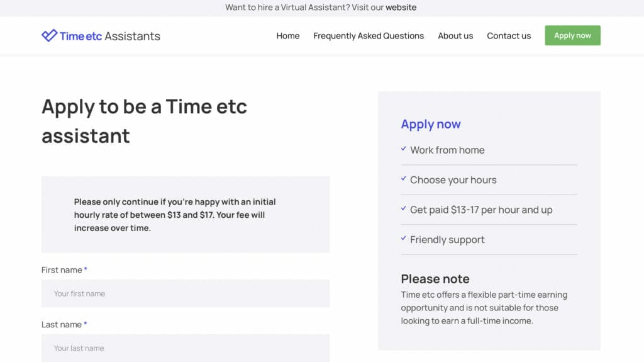644x362 pixels.
Task: Click the Apply to be a Time etc assistant heading
Action: point(144,121)
